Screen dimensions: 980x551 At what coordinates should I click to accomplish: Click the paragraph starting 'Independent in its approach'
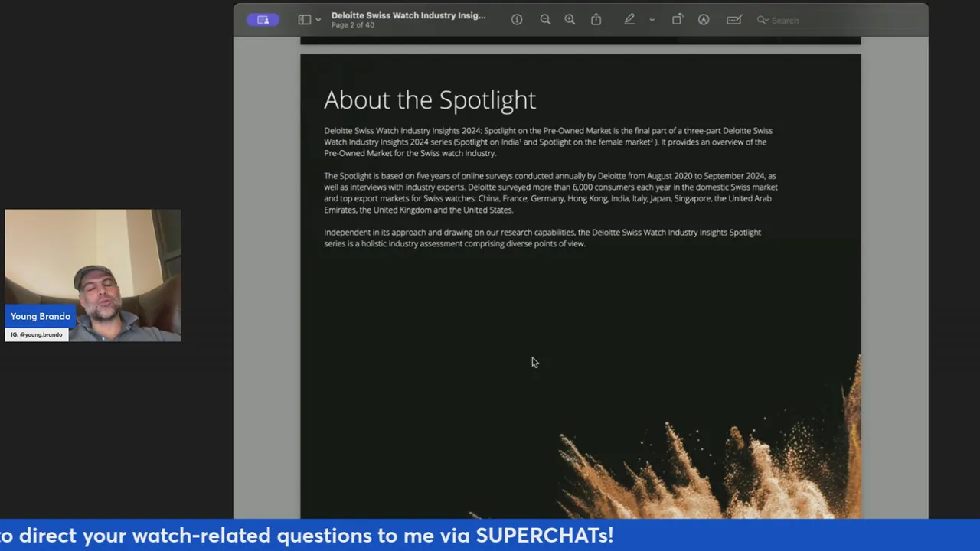point(542,238)
